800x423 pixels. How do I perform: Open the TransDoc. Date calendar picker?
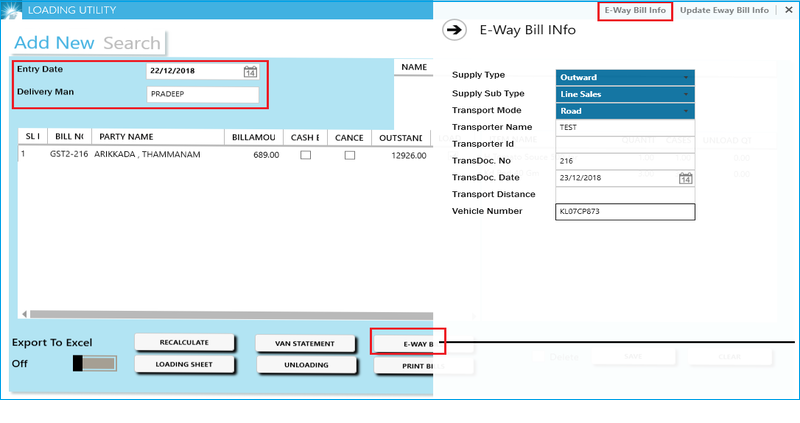(x=686, y=178)
